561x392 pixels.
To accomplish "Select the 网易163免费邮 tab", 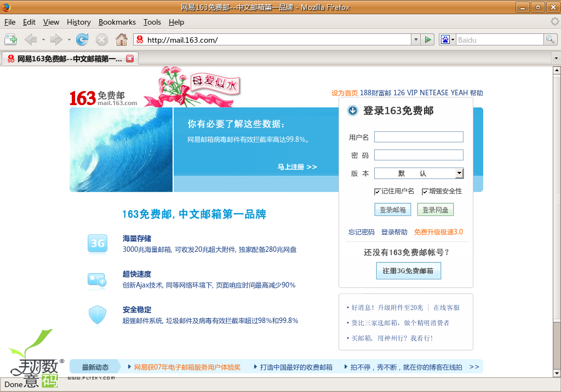I will coord(70,59).
